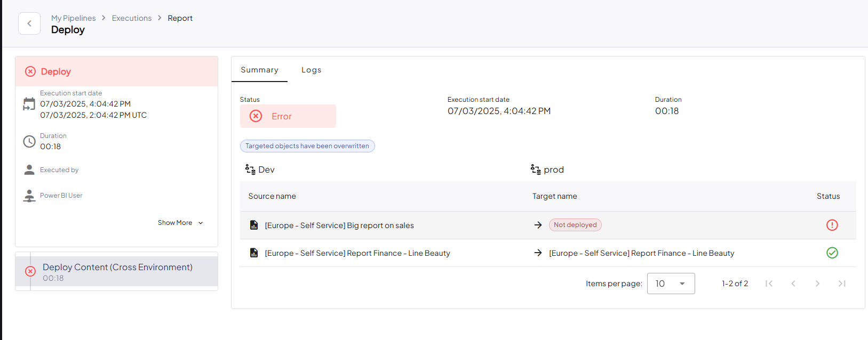The width and height of the screenshot is (868, 340).
Task: Go to first page of results
Action: [769, 284]
